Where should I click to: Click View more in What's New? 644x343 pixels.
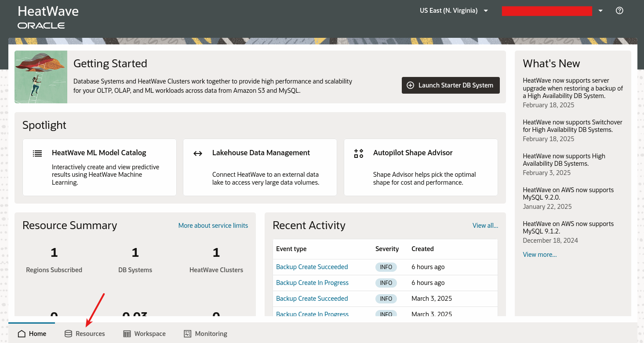539,255
